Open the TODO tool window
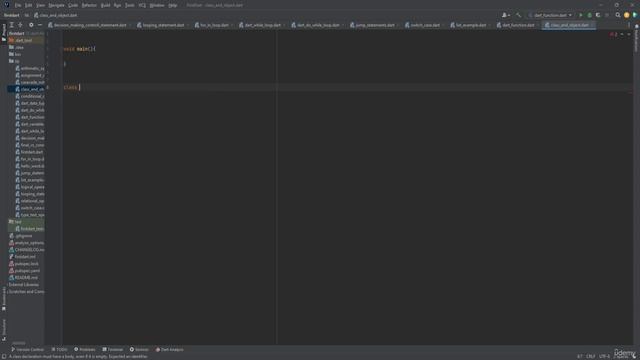 59,349
